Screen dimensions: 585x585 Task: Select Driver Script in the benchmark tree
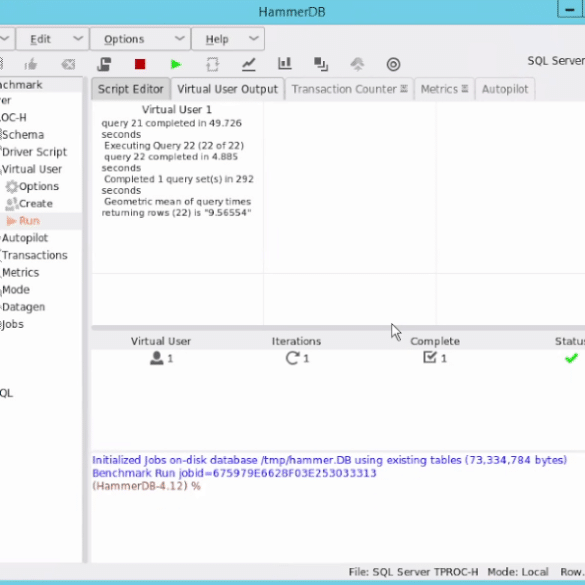34,152
